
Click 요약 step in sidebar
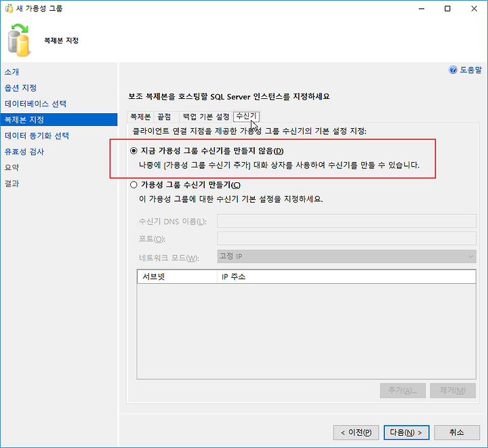point(12,167)
